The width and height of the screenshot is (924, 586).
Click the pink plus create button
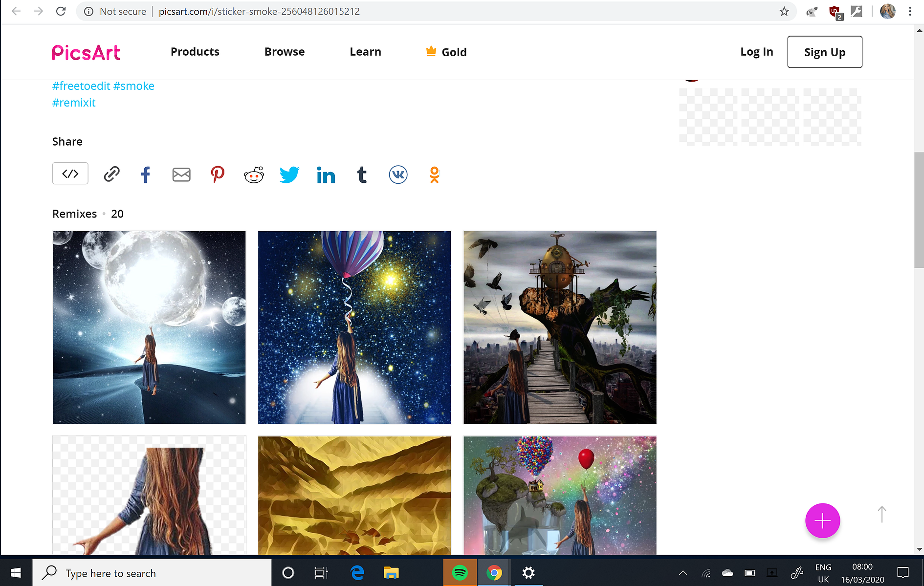click(823, 521)
